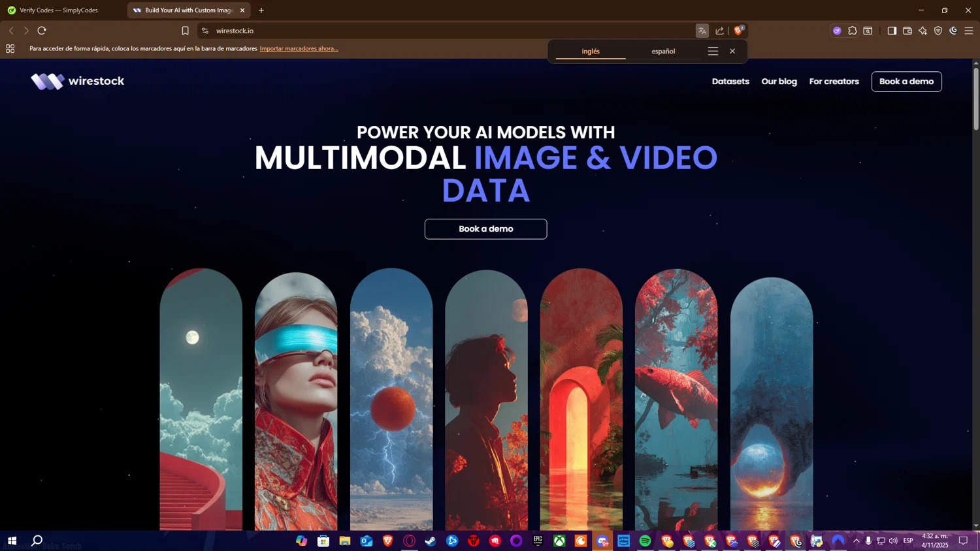Open a new browser tab
This screenshot has width=980, height=551.
coord(261,10)
